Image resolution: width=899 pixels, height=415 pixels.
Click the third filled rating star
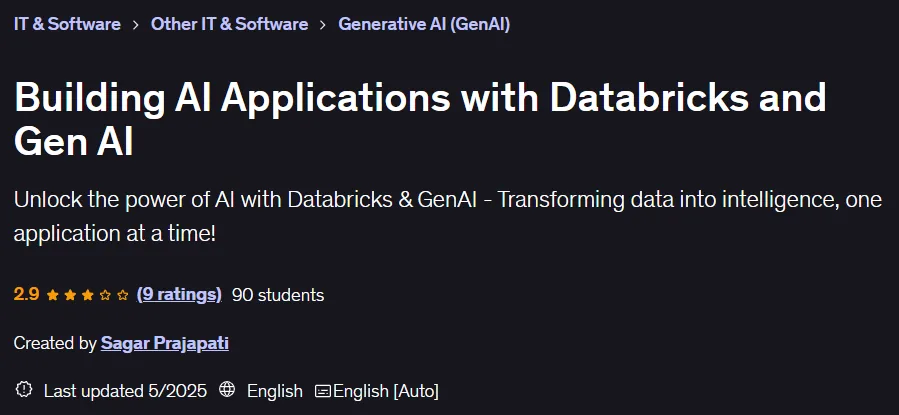click(88, 295)
